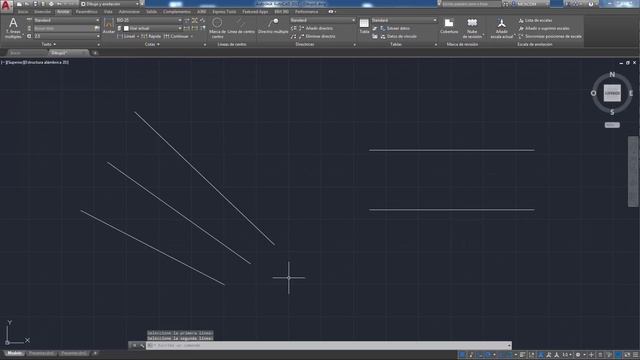Select the Cobertura wipeout tool
This screenshot has width=640, height=360.
(449, 26)
